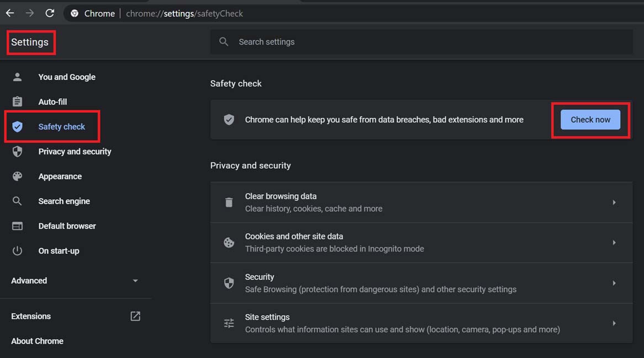The height and width of the screenshot is (358, 644).
Task: Open Cookies and other site data
Action: 421,242
